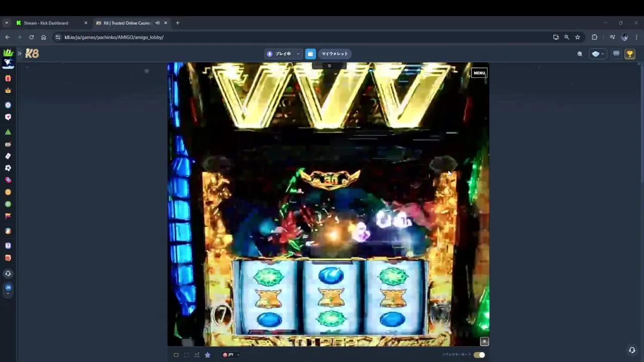The image size is (644, 362).
Task: Expand the profile avatar dropdown
Action: [598, 54]
